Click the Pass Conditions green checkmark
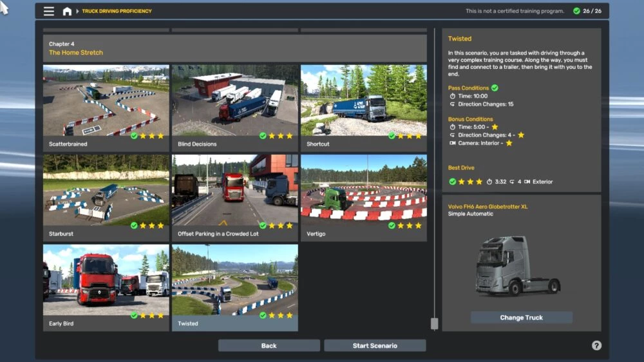The height and width of the screenshot is (362, 644). [x=495, y=88]
